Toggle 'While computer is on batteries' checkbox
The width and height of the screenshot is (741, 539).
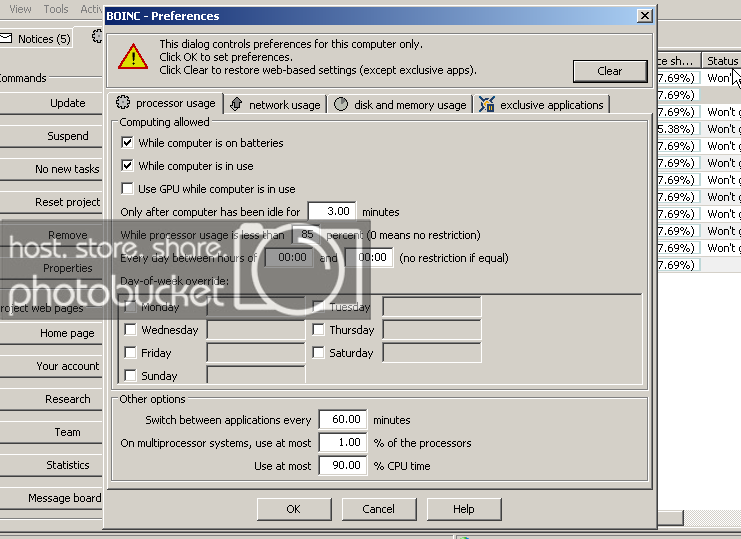point(127,143)
